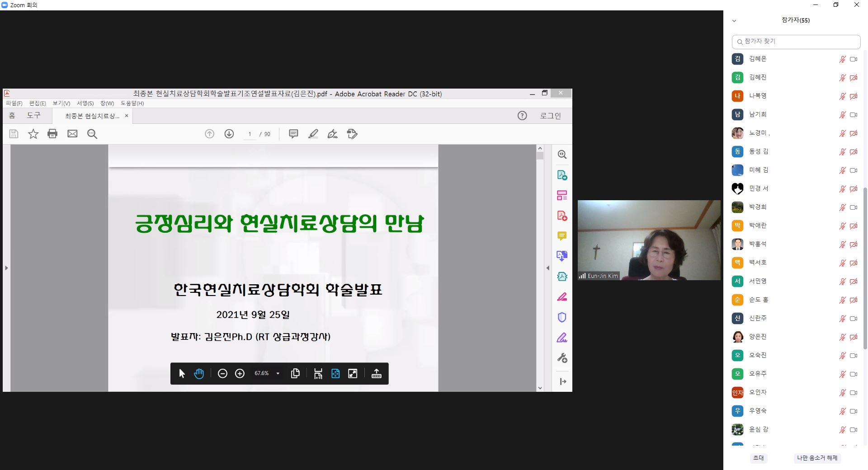Click the dock toolbar icon in floating bar
868x470 pixels.
pos(376,374)
